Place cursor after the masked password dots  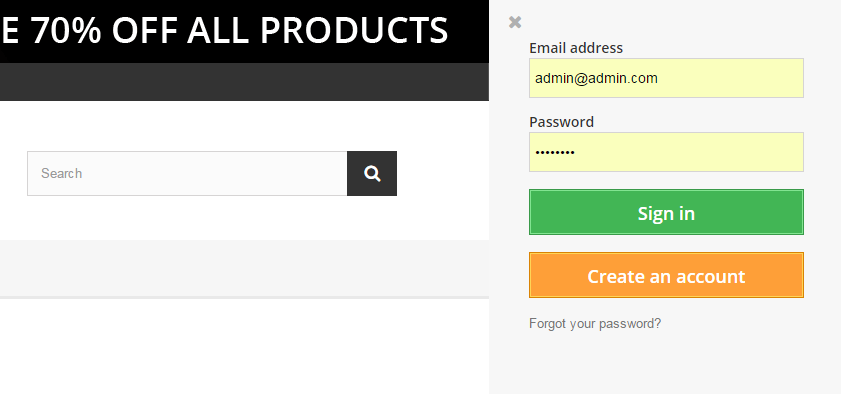click(x=577, y=152)
